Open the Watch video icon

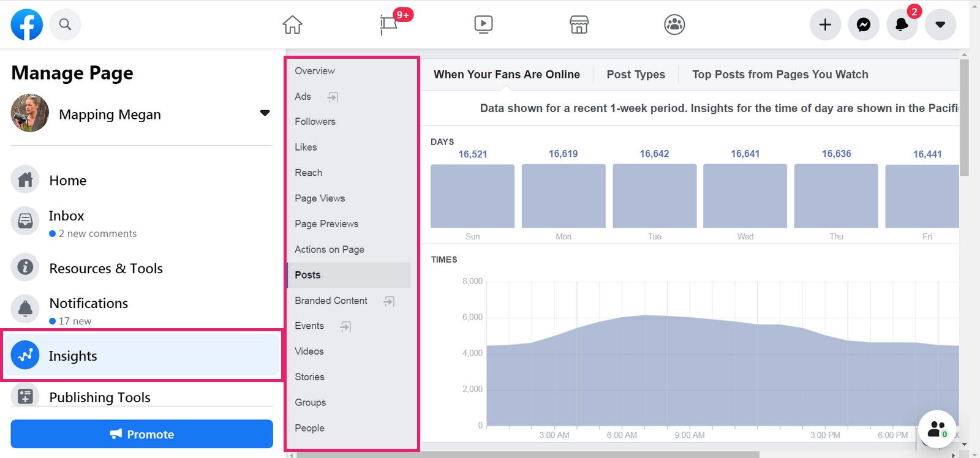(483, 24)
